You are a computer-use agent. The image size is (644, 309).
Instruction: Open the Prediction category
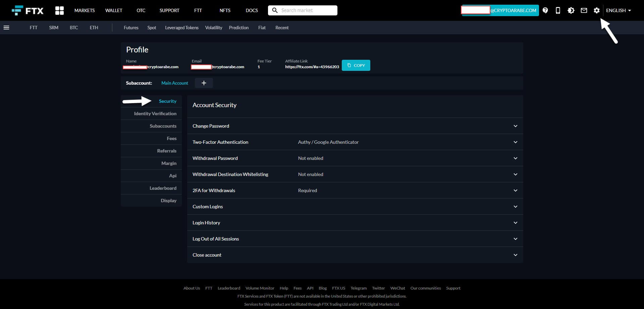pyautogui.click(x=238, y=28)
